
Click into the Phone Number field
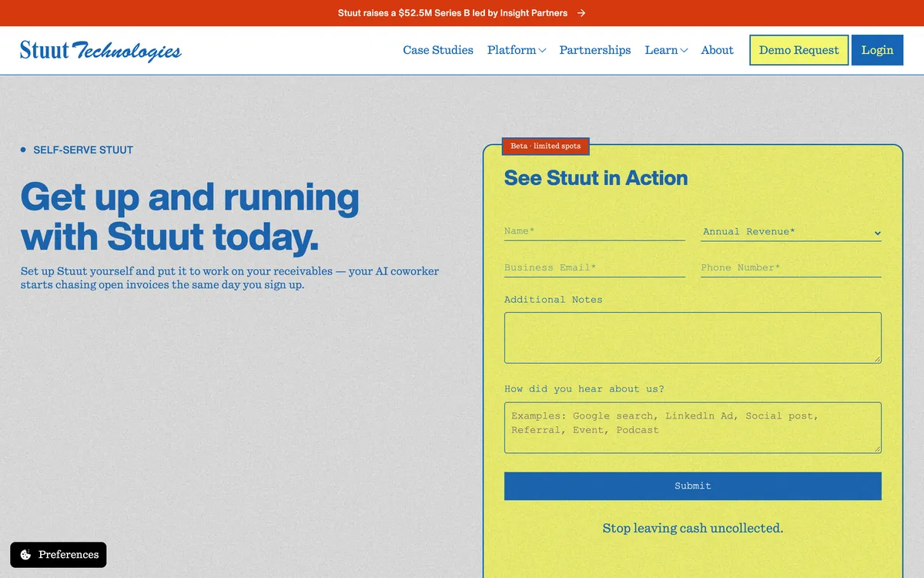click(791, 267)
